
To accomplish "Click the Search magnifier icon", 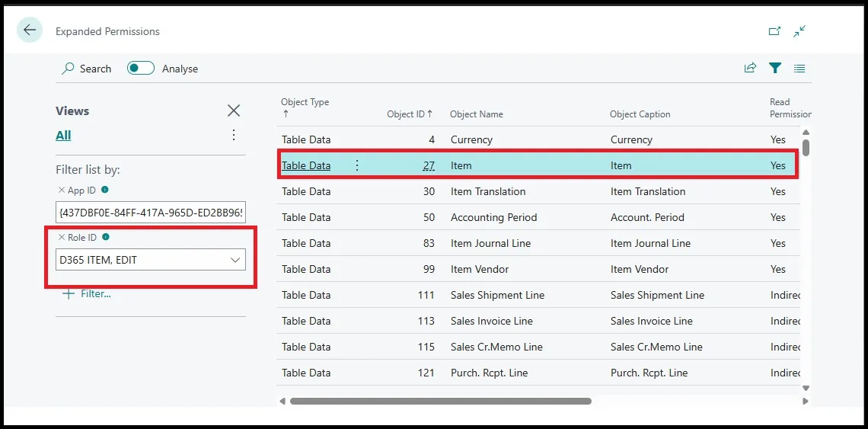I will pos(68,69).
